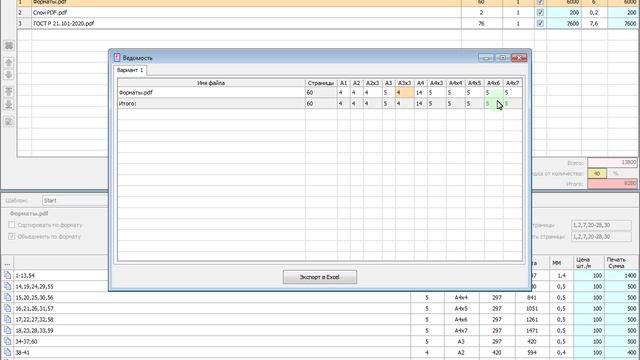The width and height of the screenshot is (640, 360).
Task: Select the 38-41 pages row text
Action: (22, 352)
